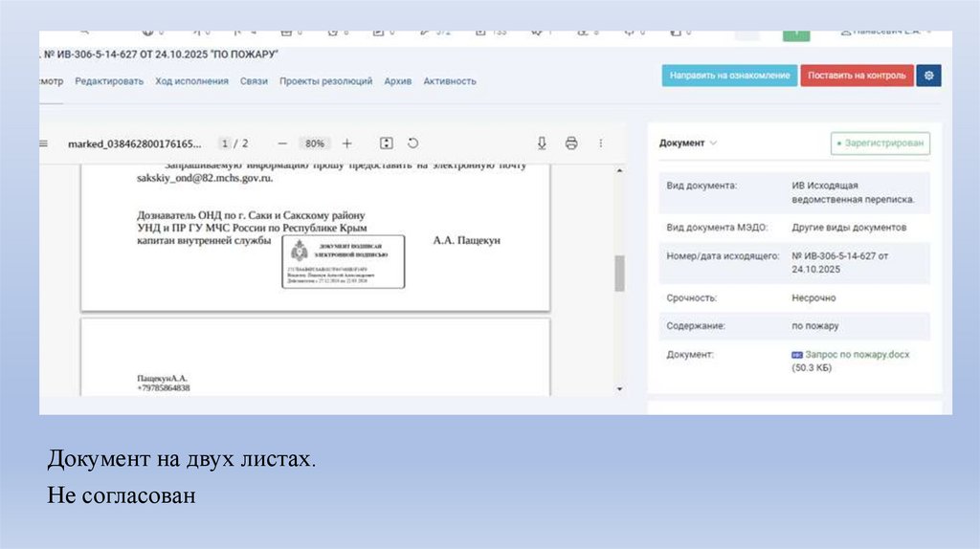This screenshot has width=980, height=549.
Task: Click Поставить на контроль button
Action: click(857, 76)
